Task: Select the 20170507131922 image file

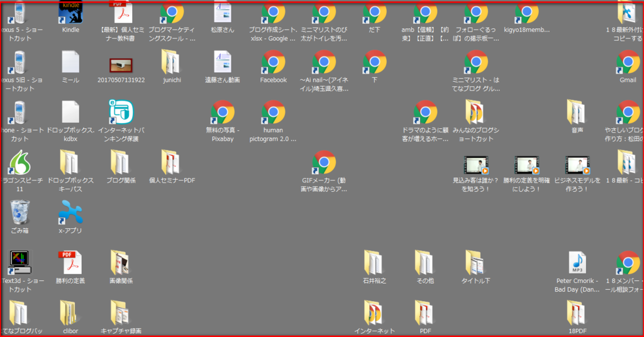Action: coord(121,65)
